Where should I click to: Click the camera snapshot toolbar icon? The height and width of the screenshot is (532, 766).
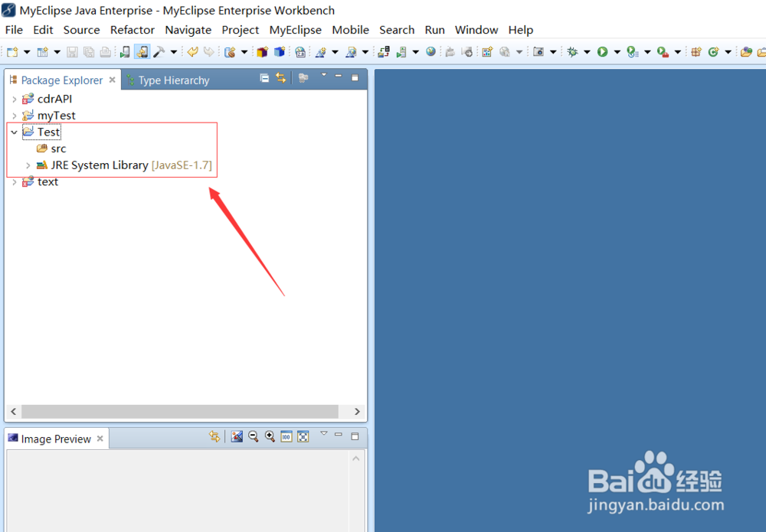(x=538, y=52)
